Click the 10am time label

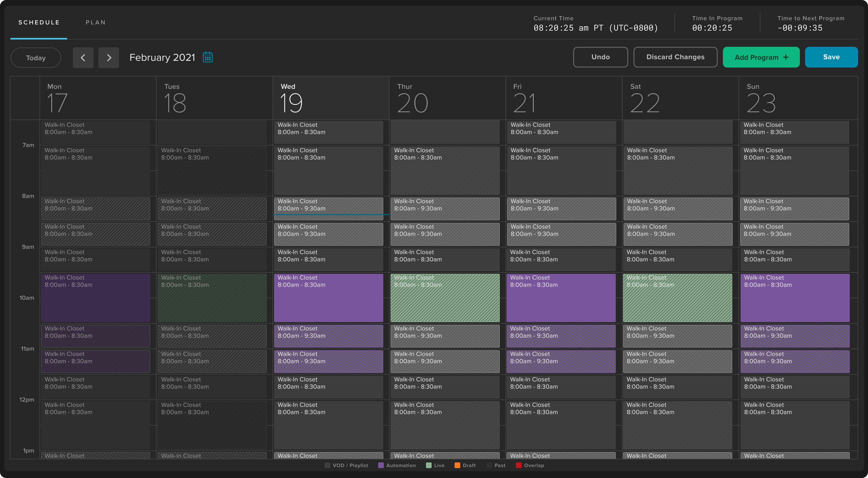27,297
